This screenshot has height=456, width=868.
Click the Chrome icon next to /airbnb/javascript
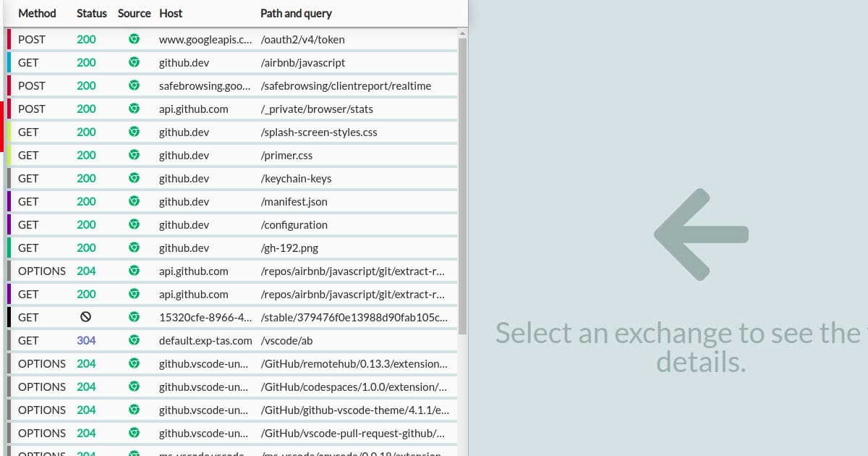tap(134, 62)
